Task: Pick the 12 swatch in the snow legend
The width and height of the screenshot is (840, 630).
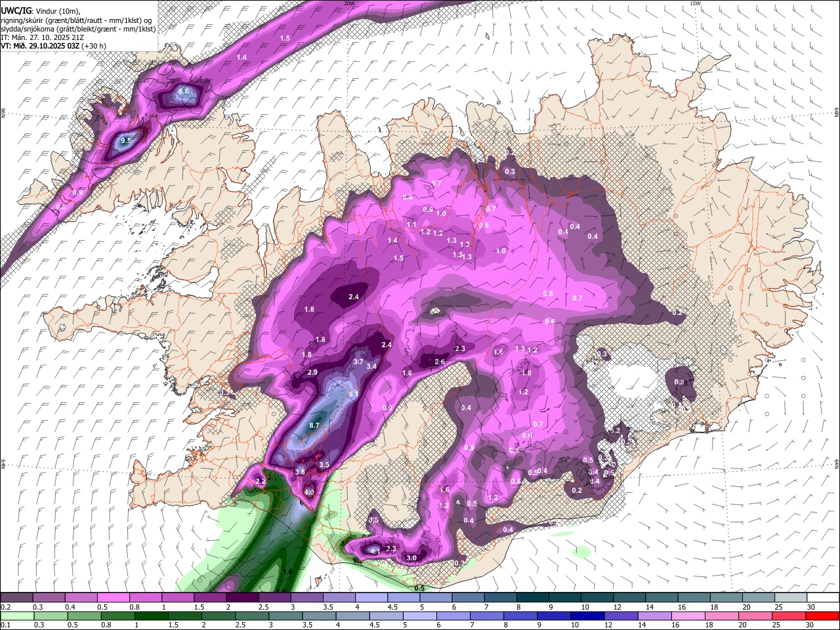Action: [x=629, y=597]
